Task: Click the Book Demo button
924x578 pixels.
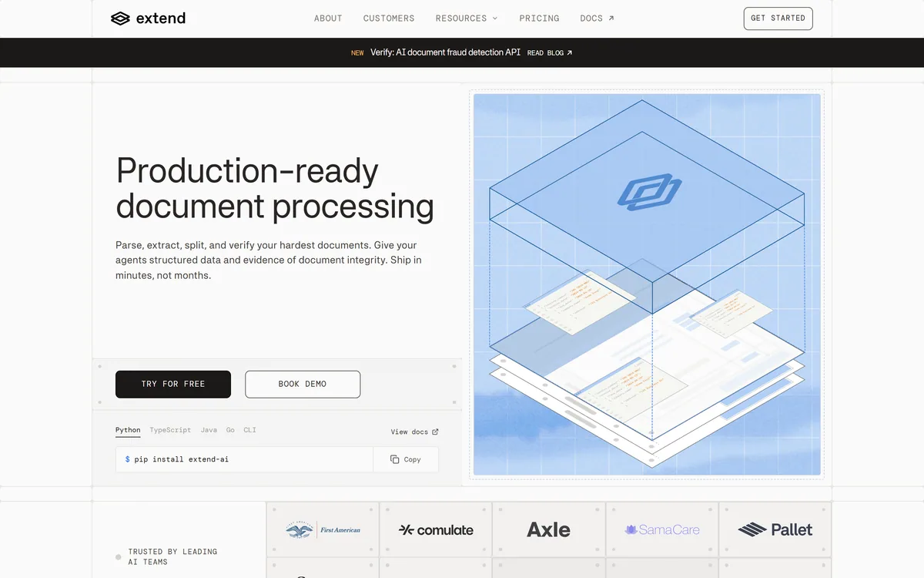Action: pos(303,384)
